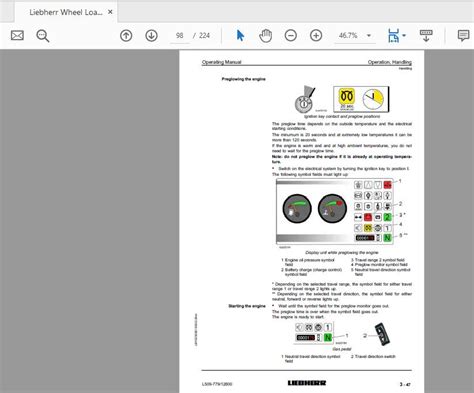This screenshot has height=393, width=474.
Task: Open the find text magnifier tool
Action: (x=43, y=36)
